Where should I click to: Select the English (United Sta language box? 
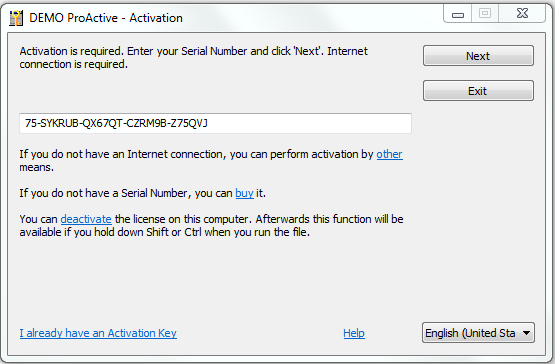point(478,333)
